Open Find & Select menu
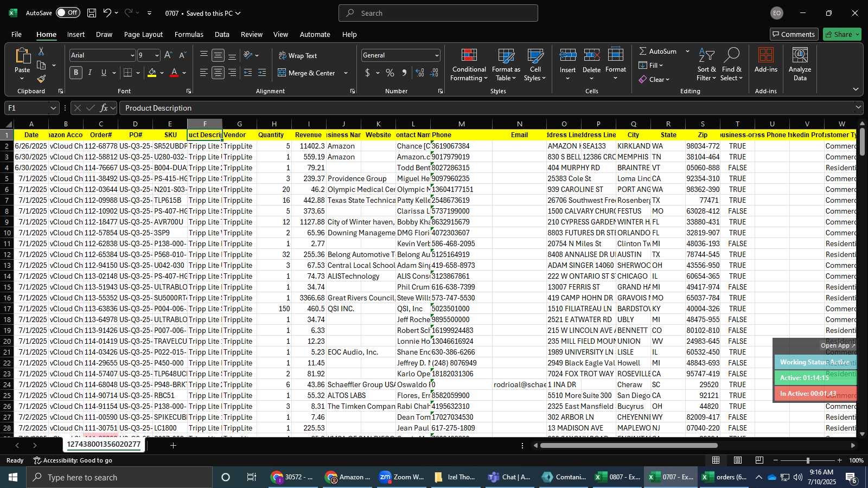 731,65
